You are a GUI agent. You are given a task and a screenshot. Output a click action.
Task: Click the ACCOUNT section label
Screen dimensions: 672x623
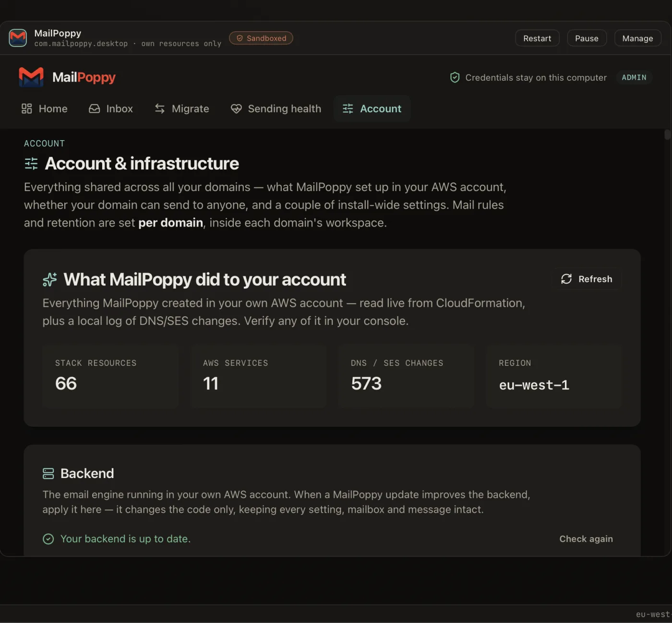click(x=44, y=144)
